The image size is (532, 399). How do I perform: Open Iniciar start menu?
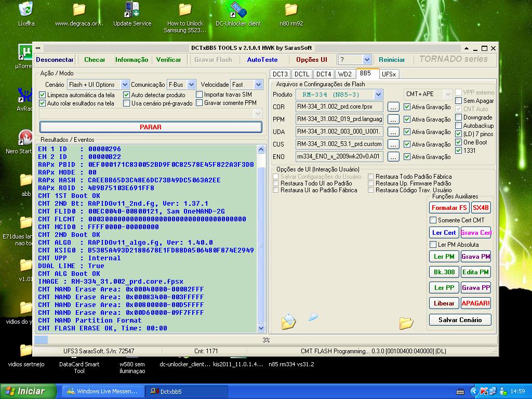coord(28,391)
